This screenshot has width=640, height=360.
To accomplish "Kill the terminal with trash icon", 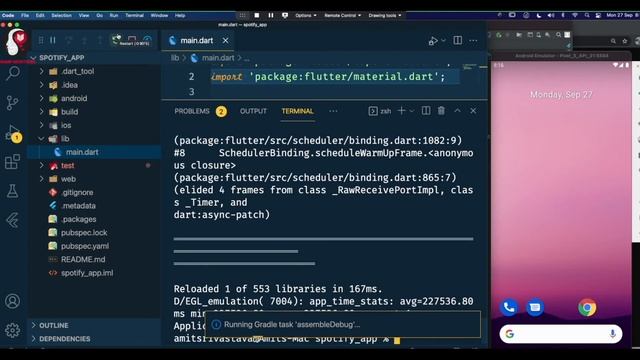I will pyautogui.click(x=441, y=111).
